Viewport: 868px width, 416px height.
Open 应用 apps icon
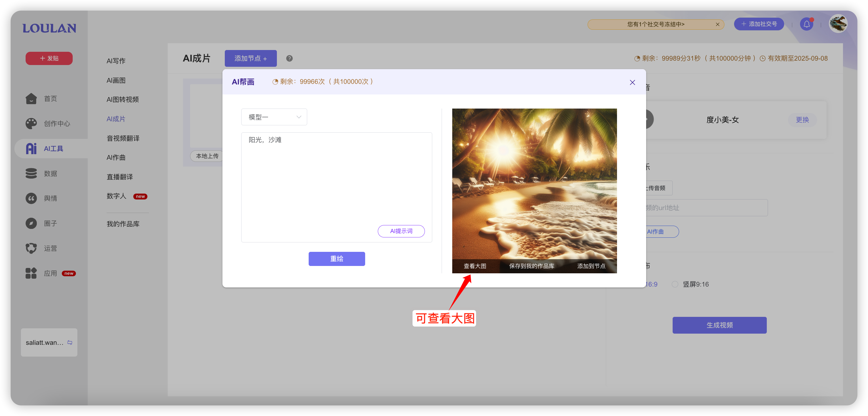(31, 273)
